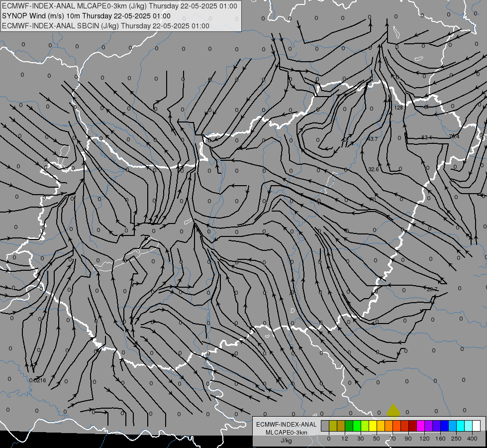Click the legend tick label 30

click(x=360, y=439)
